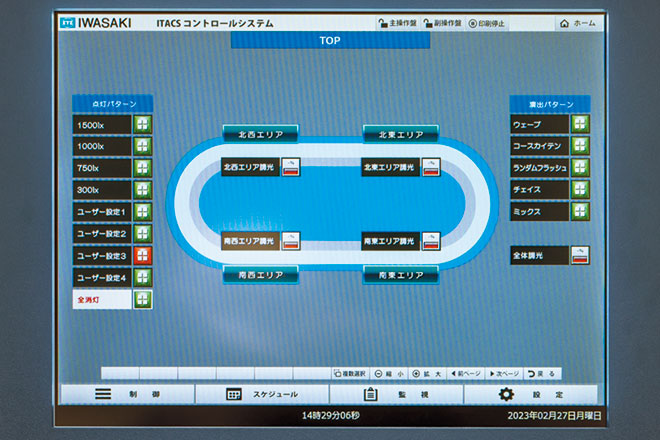This screenshot has width=660, height=440.
Task: Select the 南東エリア button
Action: [x=400, y=275]
